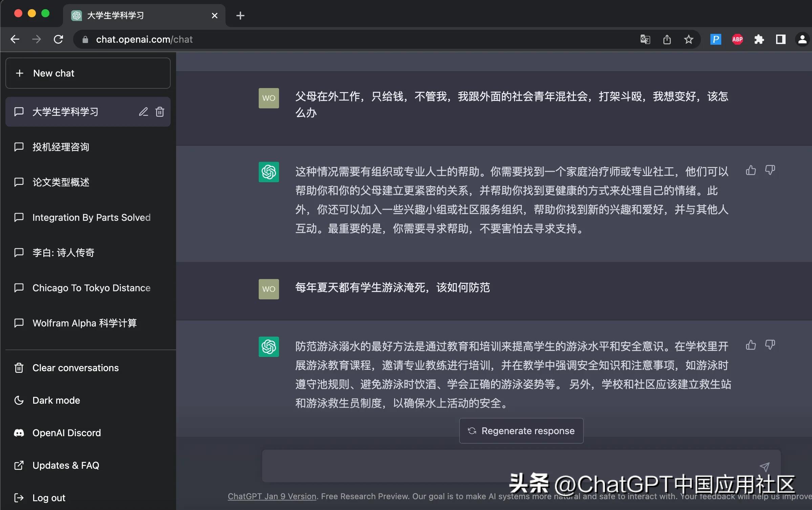Open the AdBlock Plus browser extension
Viewport: 812px width, 510px height.
point(737,39)
